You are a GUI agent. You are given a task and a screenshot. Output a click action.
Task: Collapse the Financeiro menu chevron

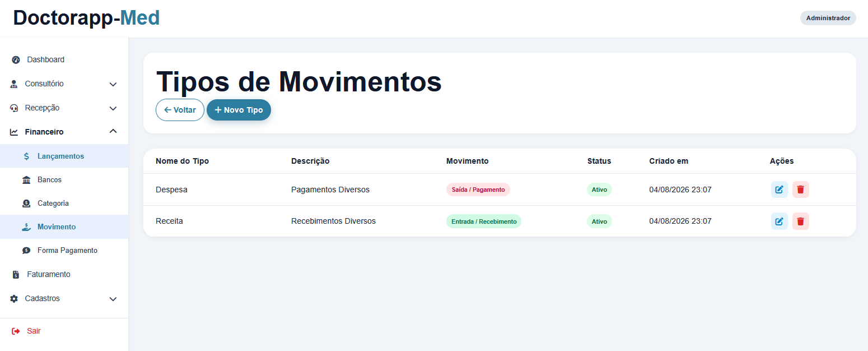[113, 132]
